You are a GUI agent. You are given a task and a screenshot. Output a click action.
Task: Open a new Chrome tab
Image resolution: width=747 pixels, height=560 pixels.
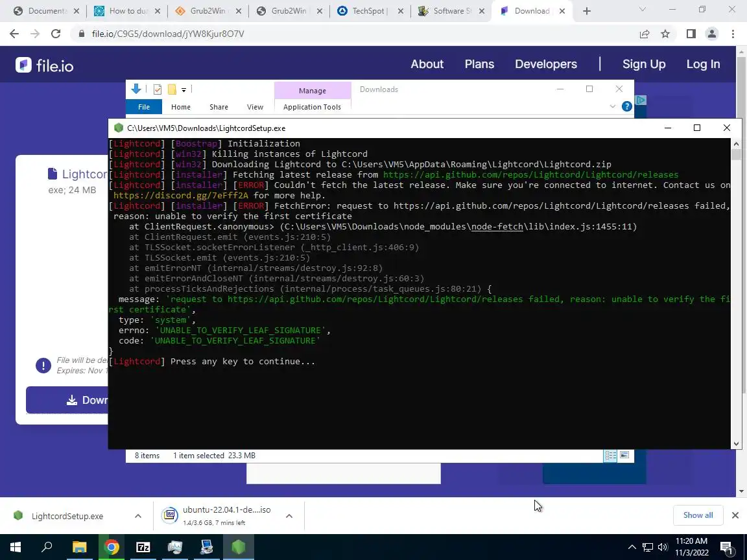click(x=587, y=11)
